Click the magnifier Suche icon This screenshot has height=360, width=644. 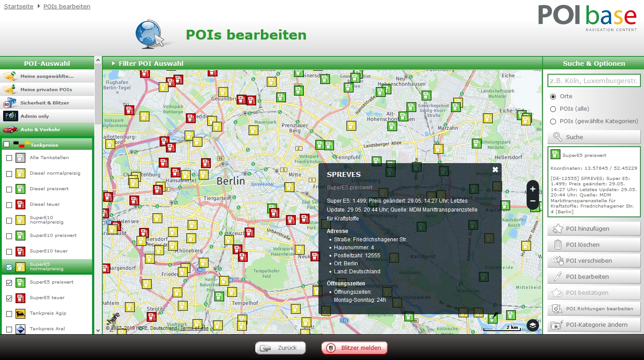(x=558, y=137)
